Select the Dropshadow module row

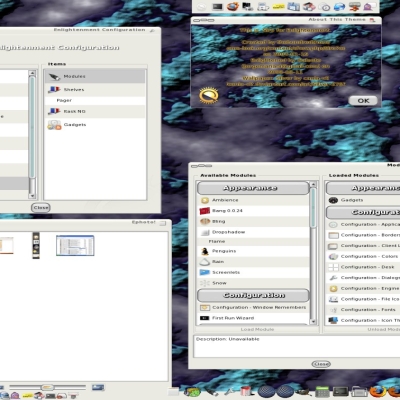tap(253, 232)
